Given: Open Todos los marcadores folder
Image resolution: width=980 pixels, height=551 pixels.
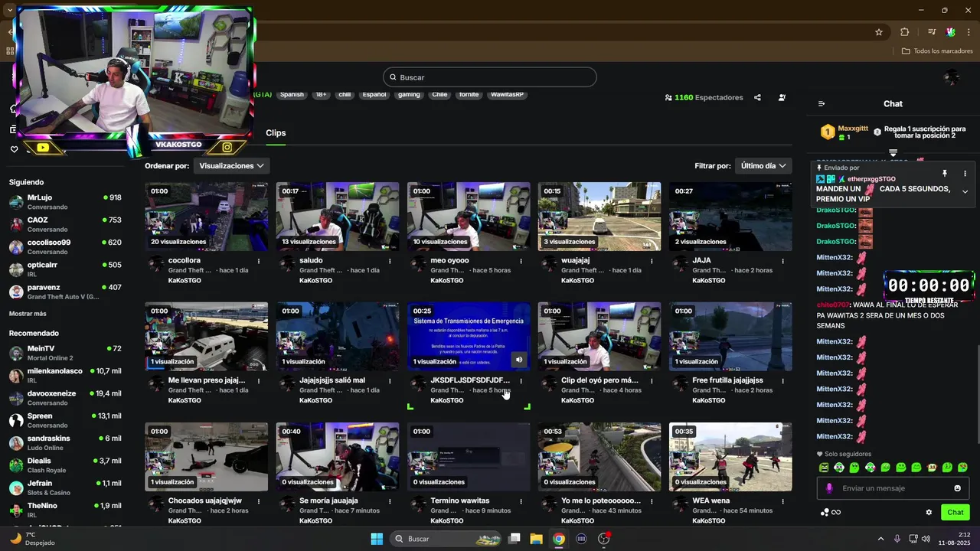Looking at the screenshot, I should pyautogui.click(x=937, y=51).
